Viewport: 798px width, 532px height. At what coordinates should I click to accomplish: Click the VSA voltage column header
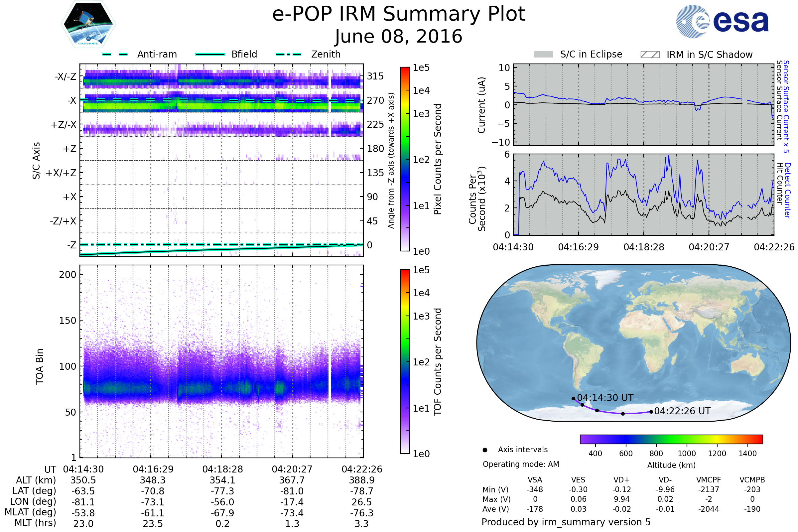[535, 480]
